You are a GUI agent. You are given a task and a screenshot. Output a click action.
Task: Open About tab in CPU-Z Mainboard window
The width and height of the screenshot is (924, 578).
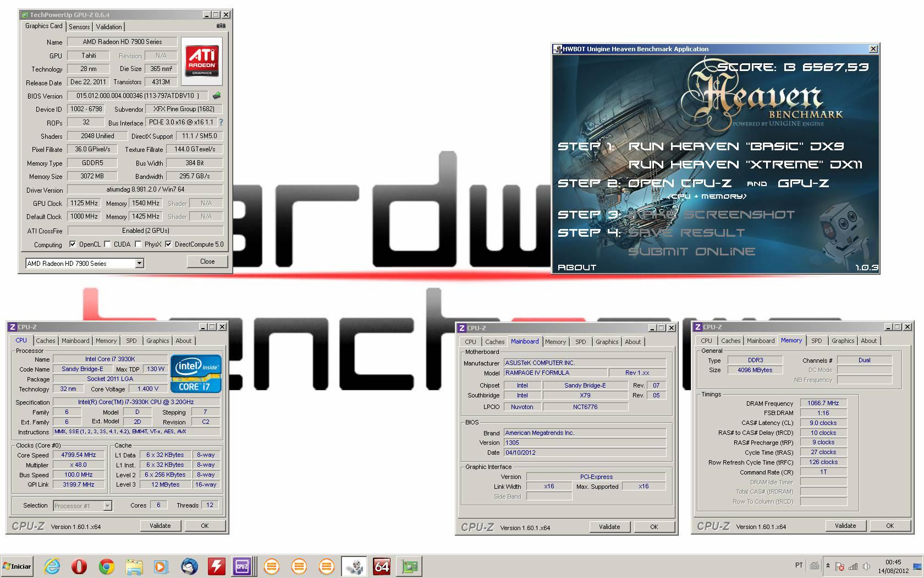633,342
